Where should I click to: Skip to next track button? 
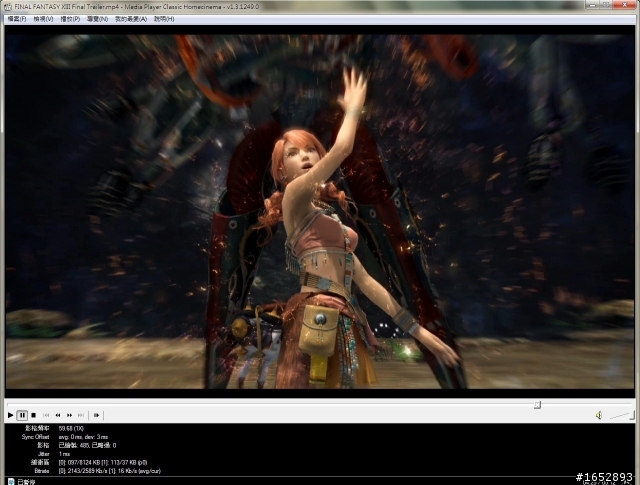[x=81, y=415]
